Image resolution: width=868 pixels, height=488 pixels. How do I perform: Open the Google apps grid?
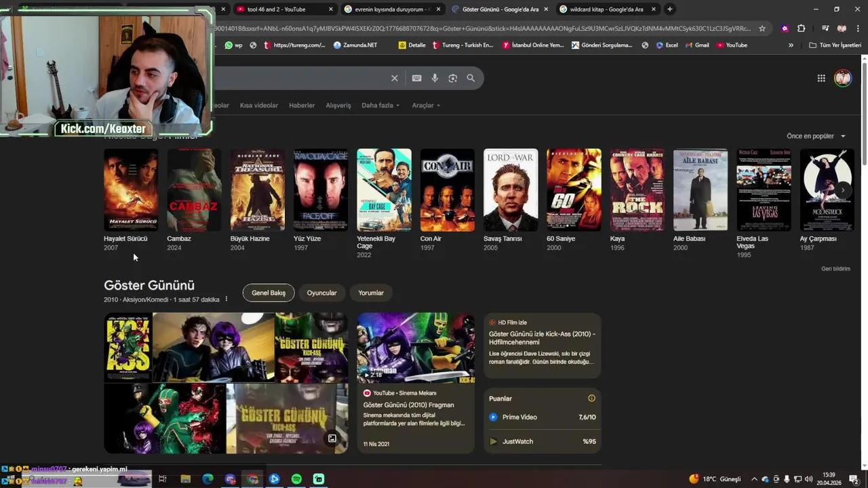pyautogui.click(x=821, y=78)
